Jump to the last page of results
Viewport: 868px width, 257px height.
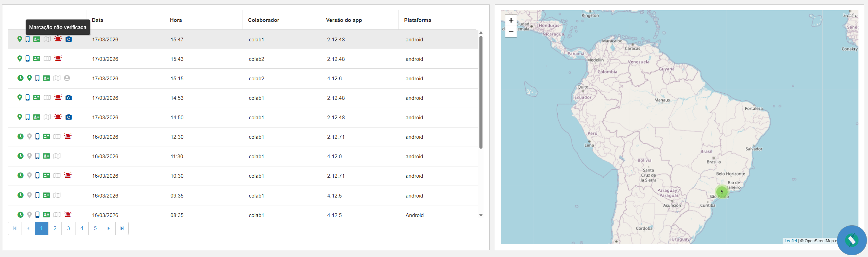coord(122,228)
